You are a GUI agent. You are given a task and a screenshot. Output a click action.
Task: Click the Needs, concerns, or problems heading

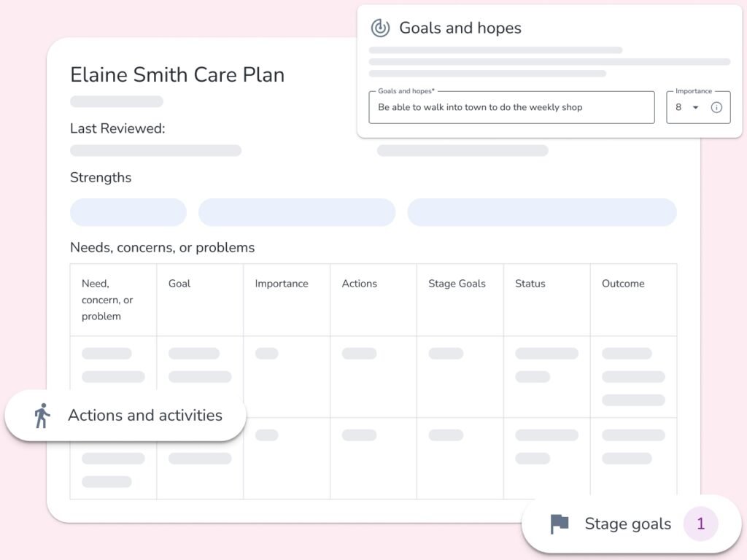pos(162,248)
